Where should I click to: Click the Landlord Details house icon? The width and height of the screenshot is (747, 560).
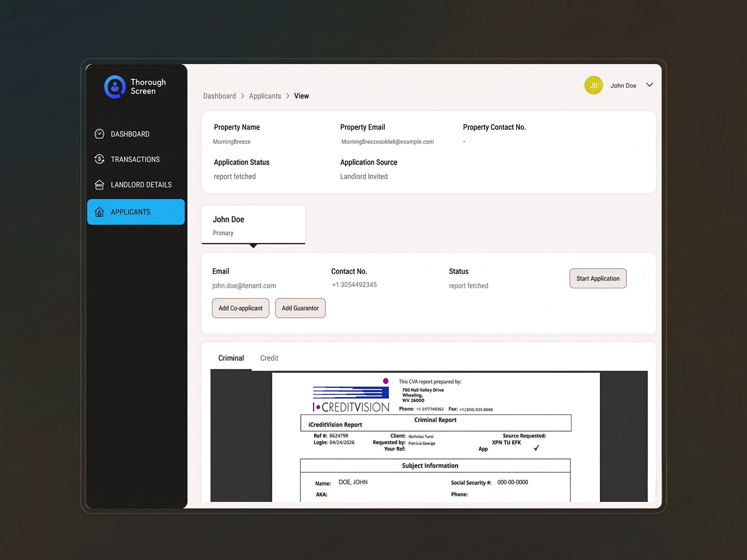coord(100,185)
